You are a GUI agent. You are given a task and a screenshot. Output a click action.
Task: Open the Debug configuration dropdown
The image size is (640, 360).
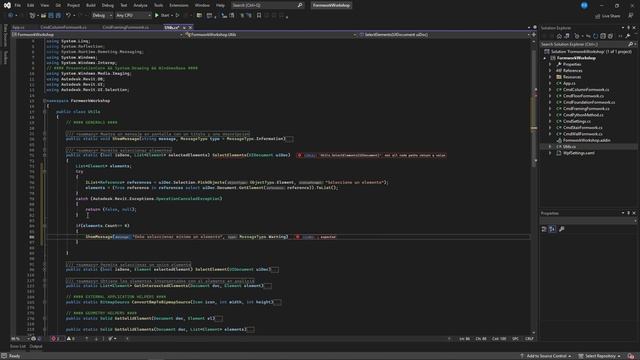click(102, 16)
